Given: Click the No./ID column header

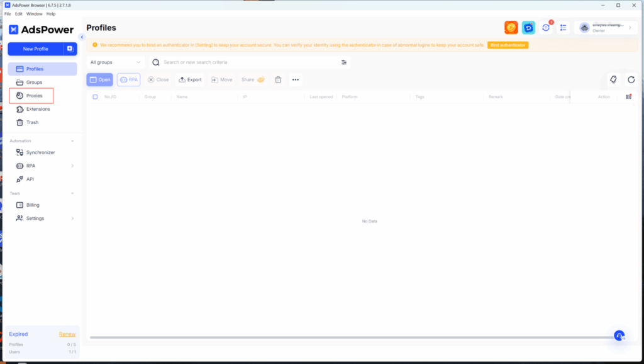Looking at the screenshot, I should tap(111, 97).
